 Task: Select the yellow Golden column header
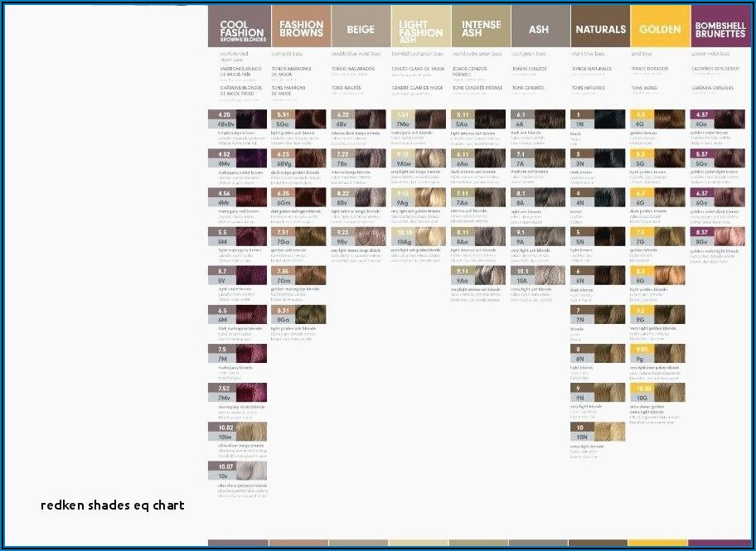(x=660, y=29)
